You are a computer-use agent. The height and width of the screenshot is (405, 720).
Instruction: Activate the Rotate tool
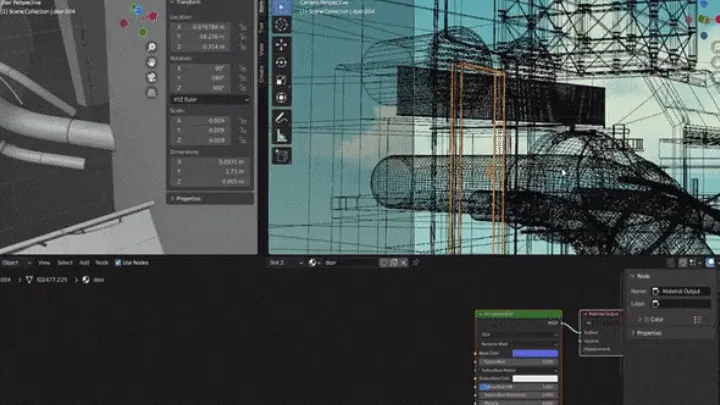[x=281, y=62]
